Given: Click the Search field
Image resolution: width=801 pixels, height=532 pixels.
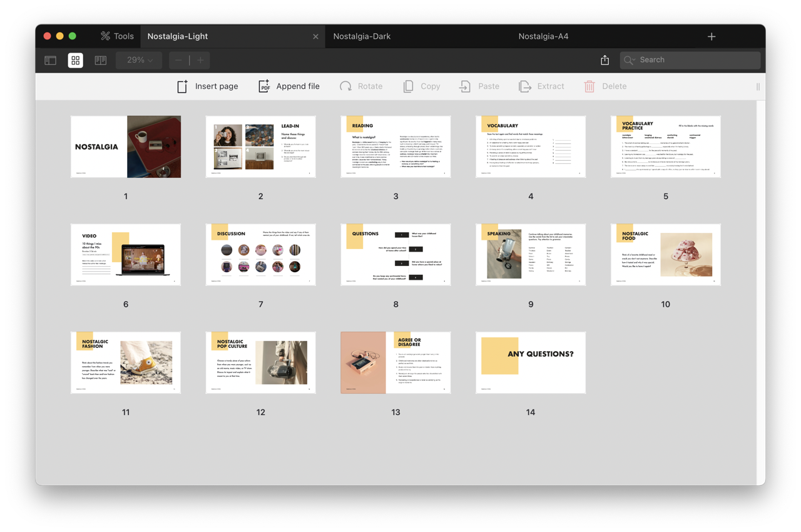Looking at the screenshot, I should [x=690, y=60].
